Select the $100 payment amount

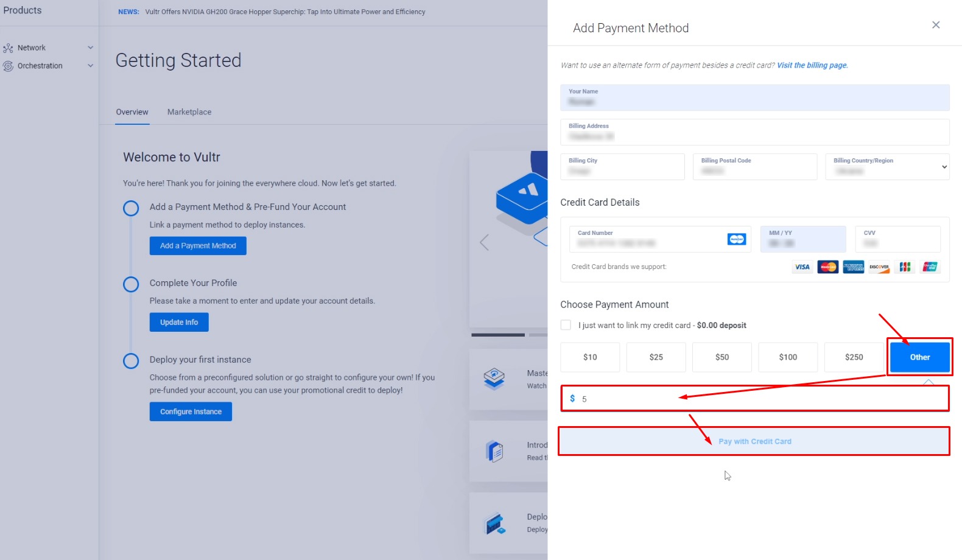pyautogui.click(x=788, y=357)
